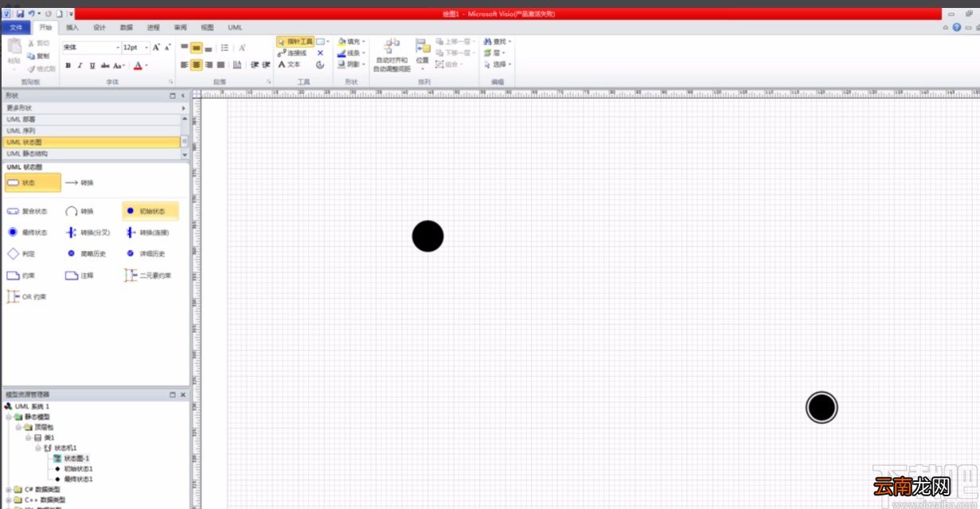Select the OR 约束 shape
The width and height of the screenshot is (980, 509).
pyautogui.click(x=26, y=296)
